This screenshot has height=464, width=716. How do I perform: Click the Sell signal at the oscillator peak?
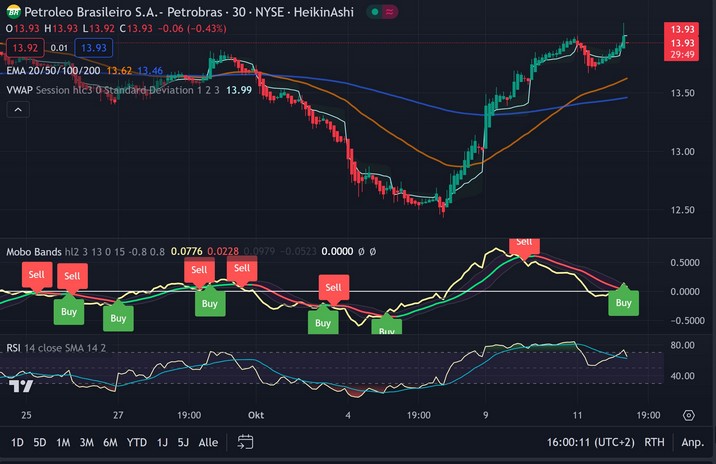coord(524,243)
